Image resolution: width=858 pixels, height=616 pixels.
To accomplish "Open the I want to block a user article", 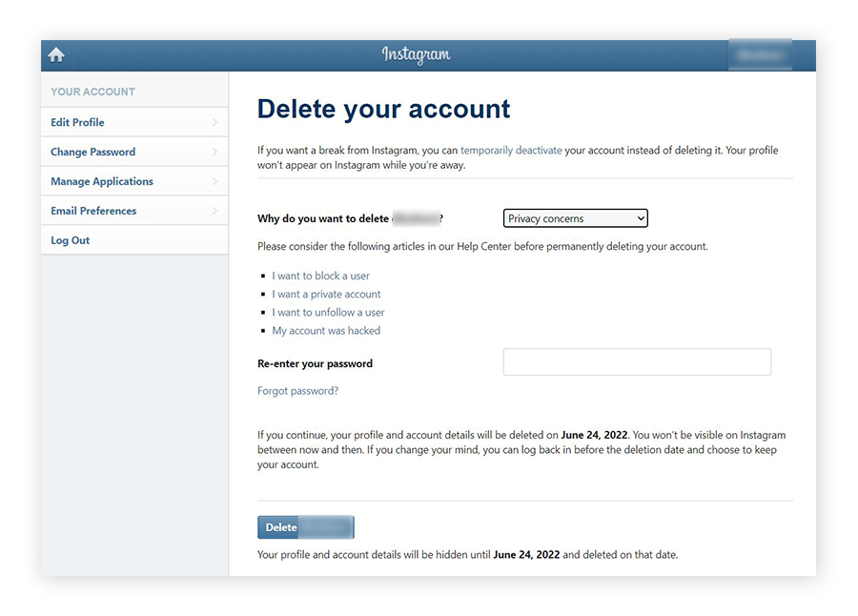I will coord(320,276).
